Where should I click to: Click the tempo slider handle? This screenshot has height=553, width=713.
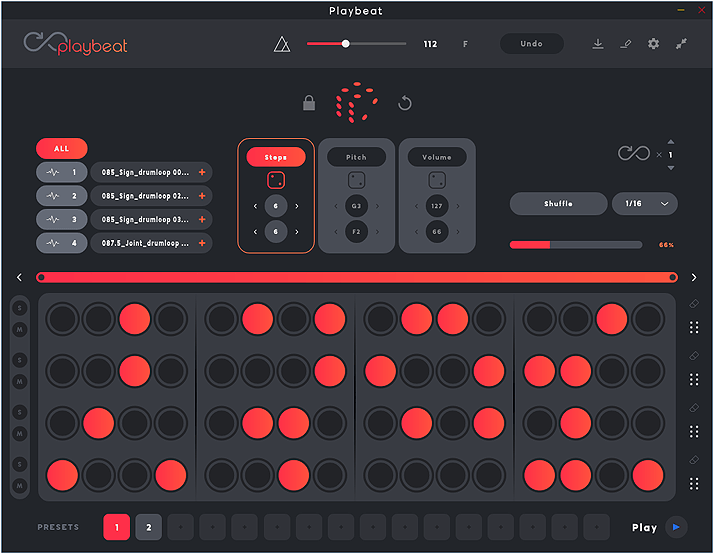[346, 44]
